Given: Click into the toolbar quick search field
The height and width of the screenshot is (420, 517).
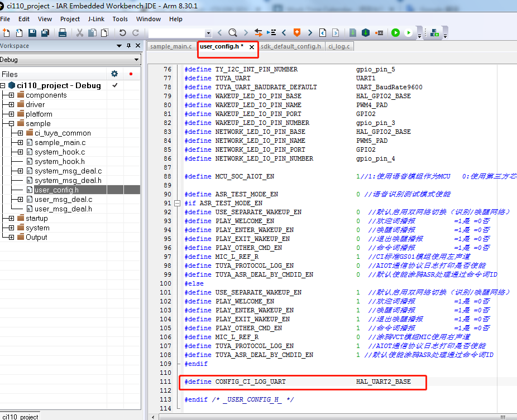Looking at the screenshot, I should (x=177, y=33).
